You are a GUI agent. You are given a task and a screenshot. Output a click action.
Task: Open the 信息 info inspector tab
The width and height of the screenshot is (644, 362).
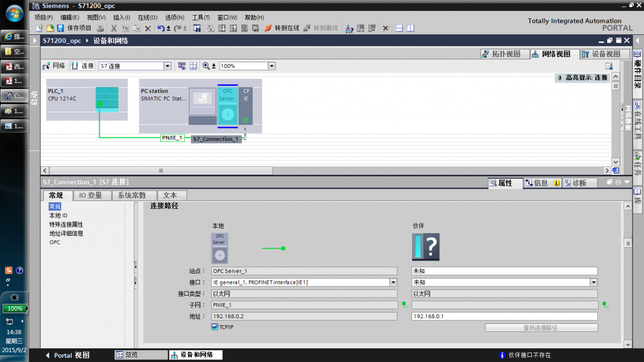(x=542, y=183)
